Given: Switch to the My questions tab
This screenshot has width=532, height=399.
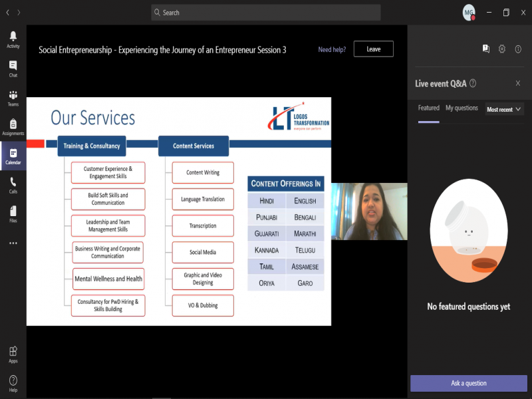Looking at the screenshot, I should click(462, 108).
